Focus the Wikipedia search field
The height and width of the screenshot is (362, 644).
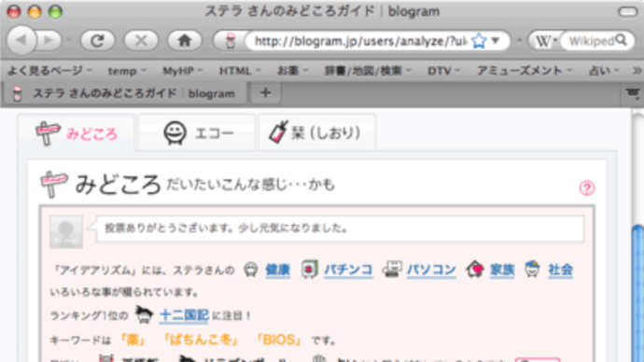(591, 41)
